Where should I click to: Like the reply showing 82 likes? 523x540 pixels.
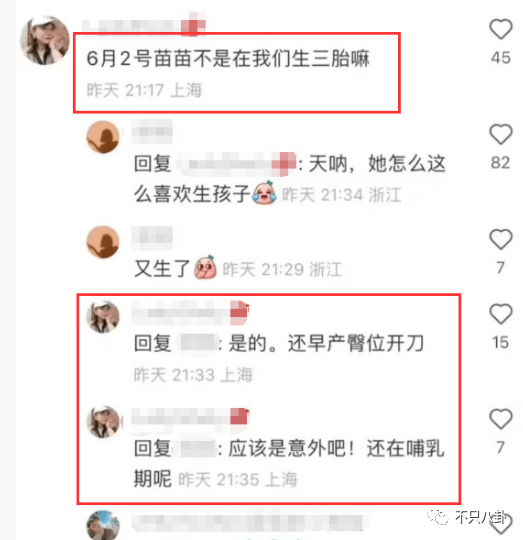coord(501,134)
